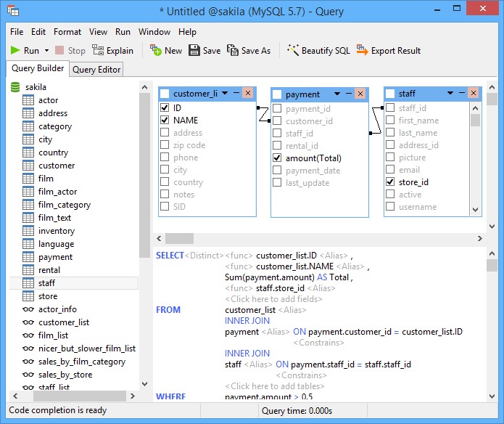Uncheck the ID field in customer_list
The height and width of the screenshot is (424, 504).
click(165, 107)
